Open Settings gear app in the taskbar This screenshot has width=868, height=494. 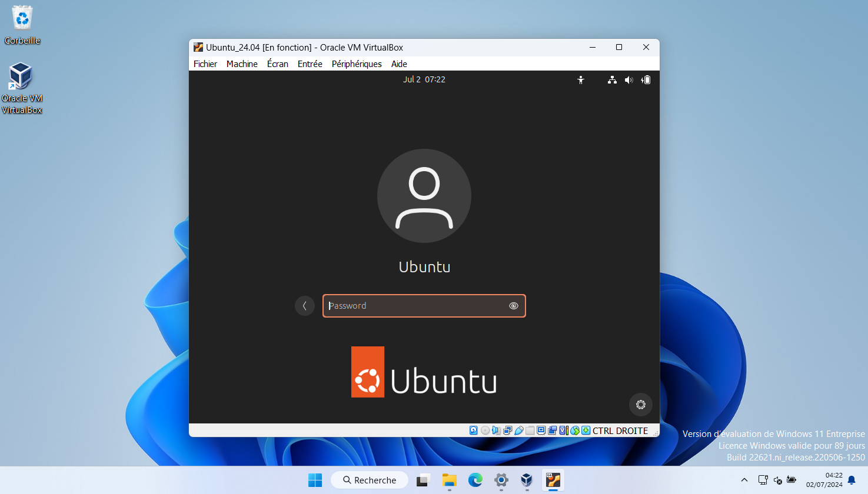pos(501,480)
